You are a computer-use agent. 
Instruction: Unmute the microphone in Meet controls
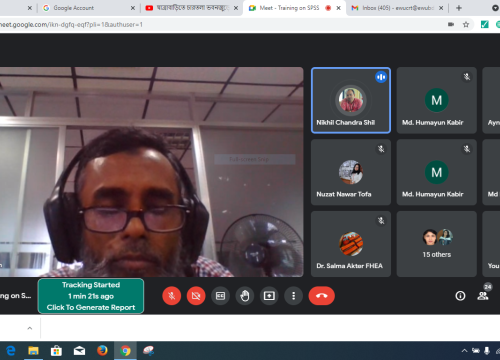172,296
